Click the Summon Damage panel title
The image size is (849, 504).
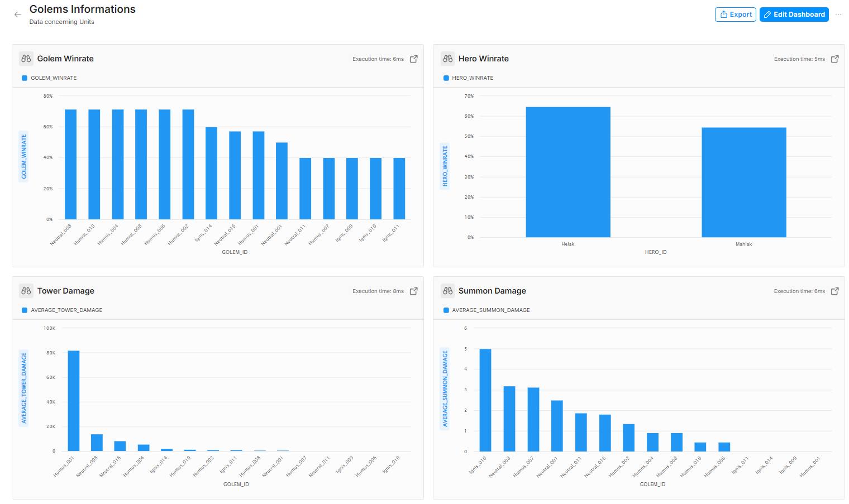pos(492,291)
